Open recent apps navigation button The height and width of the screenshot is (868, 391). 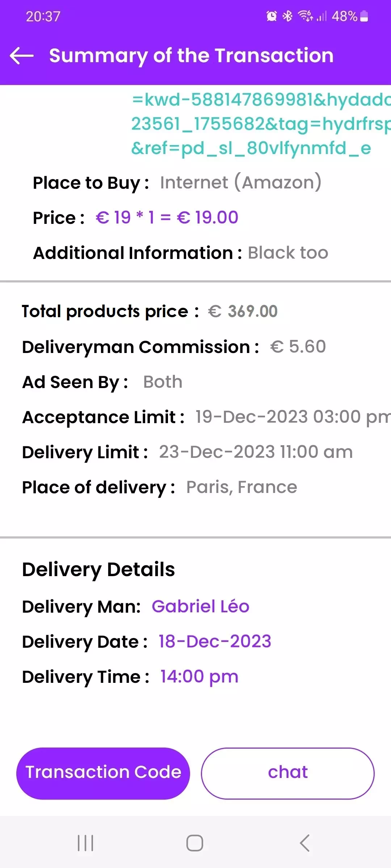86,843
